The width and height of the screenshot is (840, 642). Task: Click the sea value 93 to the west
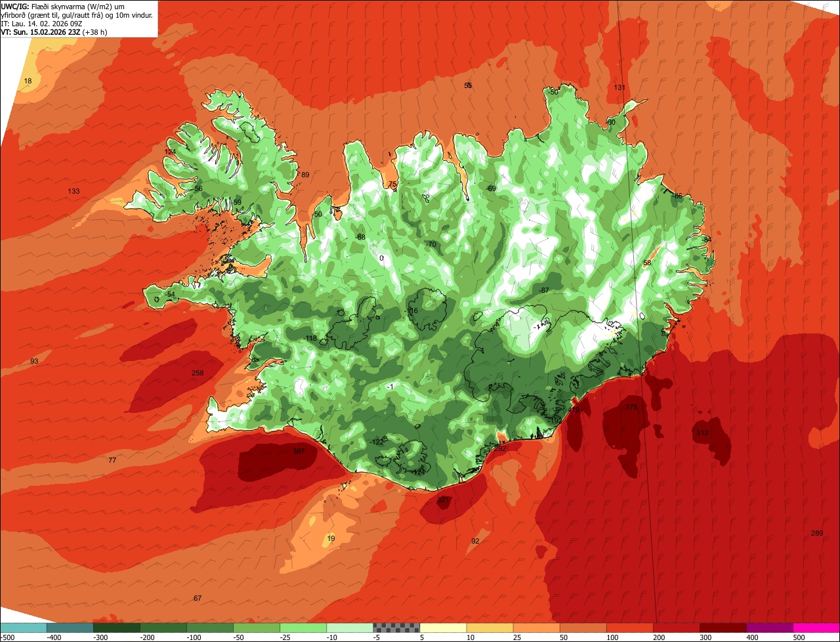34,362
